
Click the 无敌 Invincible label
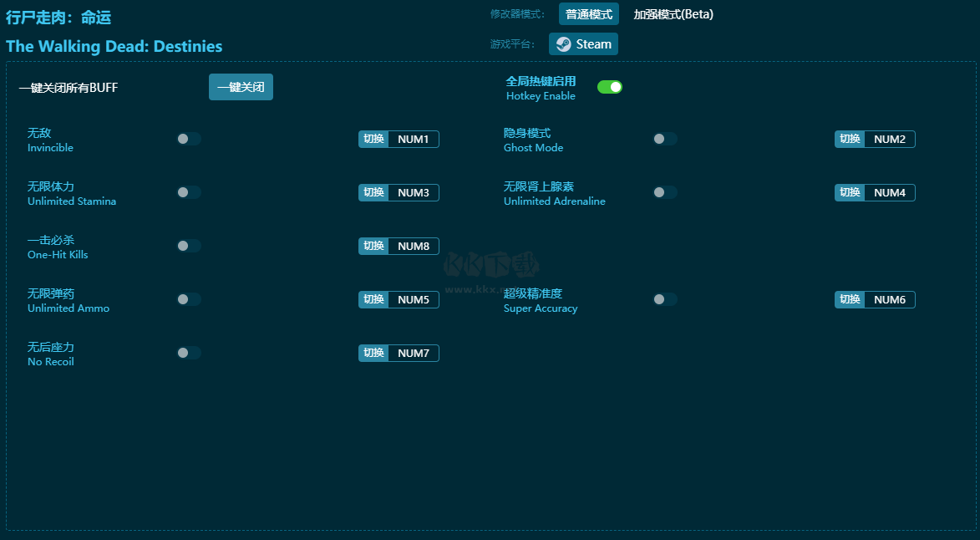tap(50, 140)
